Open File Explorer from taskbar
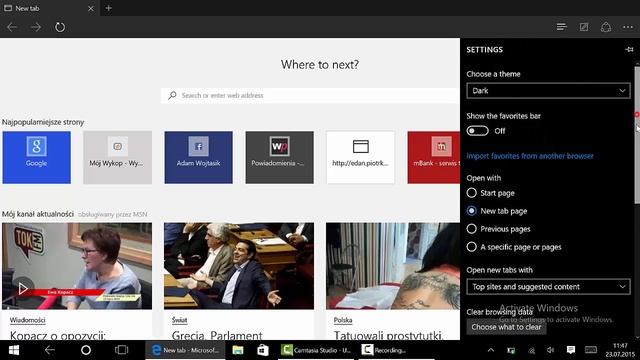The image size is (640, 360). tap(238, 350)
